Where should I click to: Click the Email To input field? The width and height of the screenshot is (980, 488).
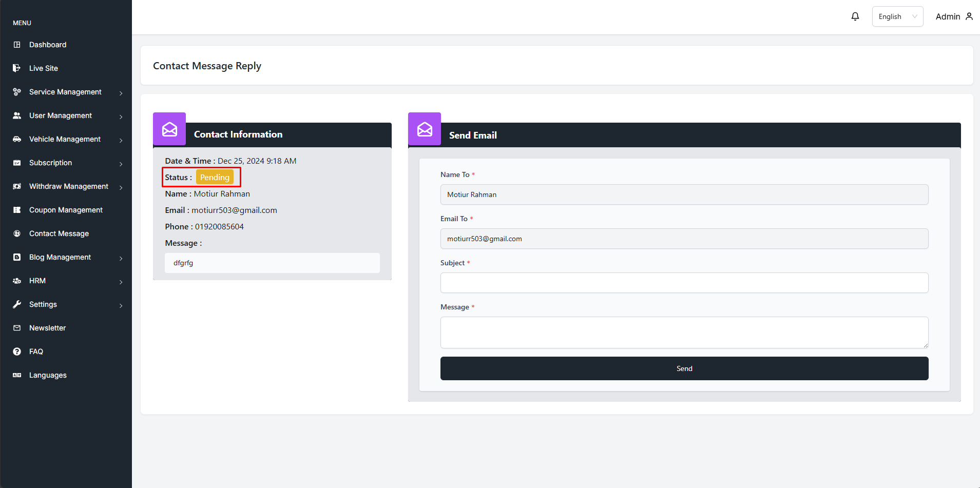[684, 239]
